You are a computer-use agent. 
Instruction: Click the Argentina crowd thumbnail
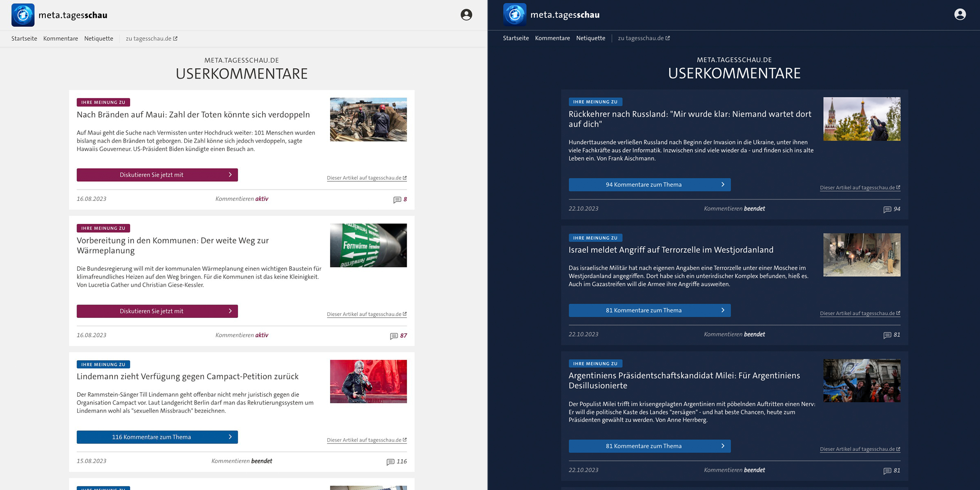862,381
